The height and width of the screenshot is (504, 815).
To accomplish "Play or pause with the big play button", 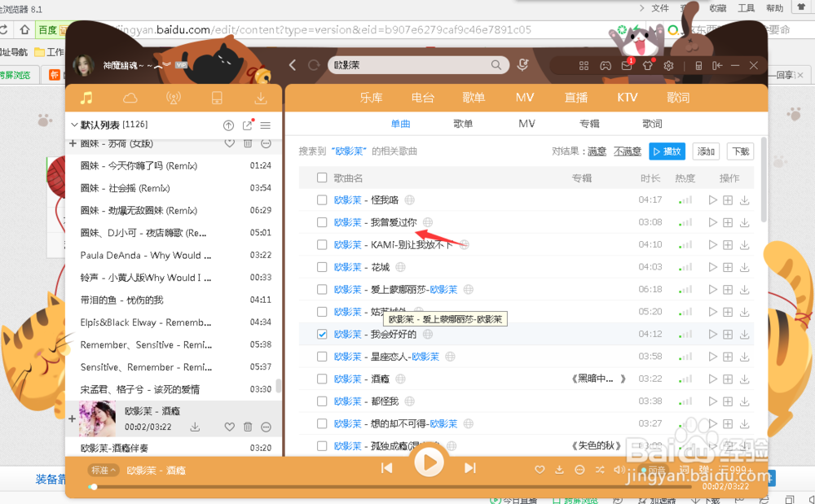I will click(x=429, y=462).
